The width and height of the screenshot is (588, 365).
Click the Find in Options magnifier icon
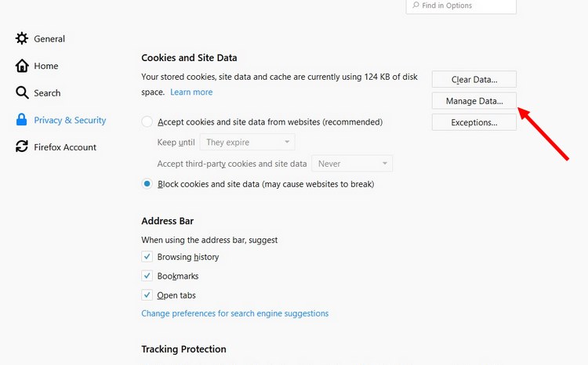coord(416,5)
